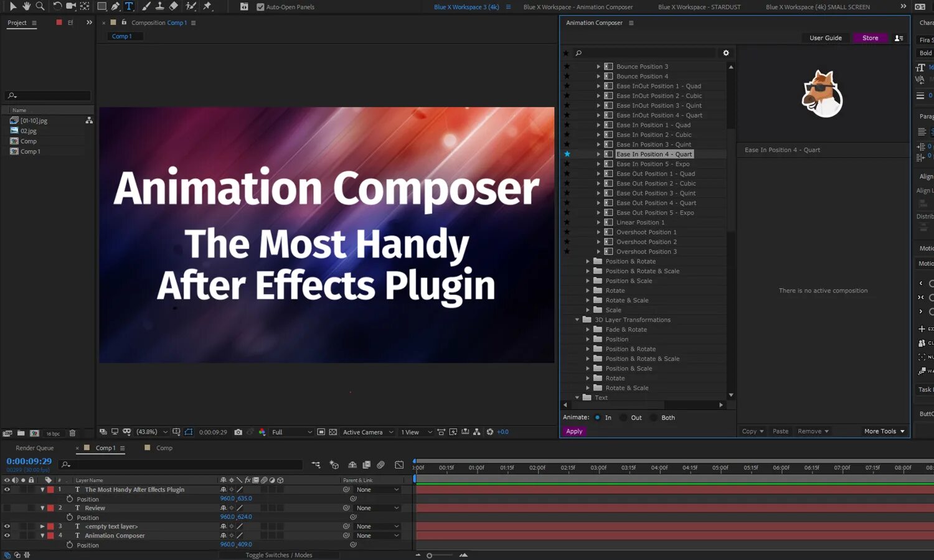Select the Camera tool in toolbar
This screenshot has width=934, height=560.
point(71,6)
